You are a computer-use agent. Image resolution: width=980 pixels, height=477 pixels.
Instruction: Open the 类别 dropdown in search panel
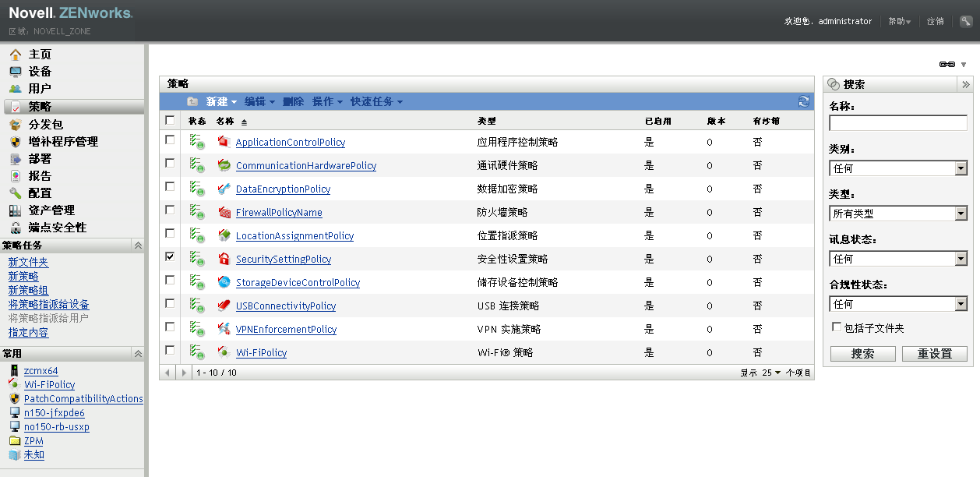[898, 168]
